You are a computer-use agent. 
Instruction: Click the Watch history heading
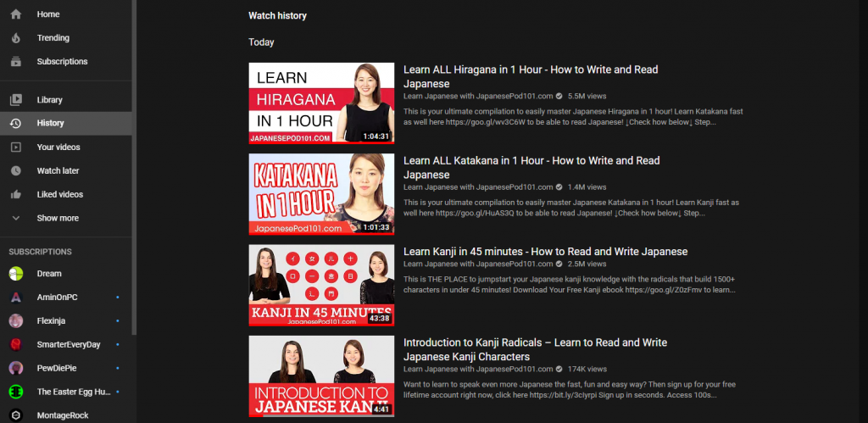pos(277,16)
